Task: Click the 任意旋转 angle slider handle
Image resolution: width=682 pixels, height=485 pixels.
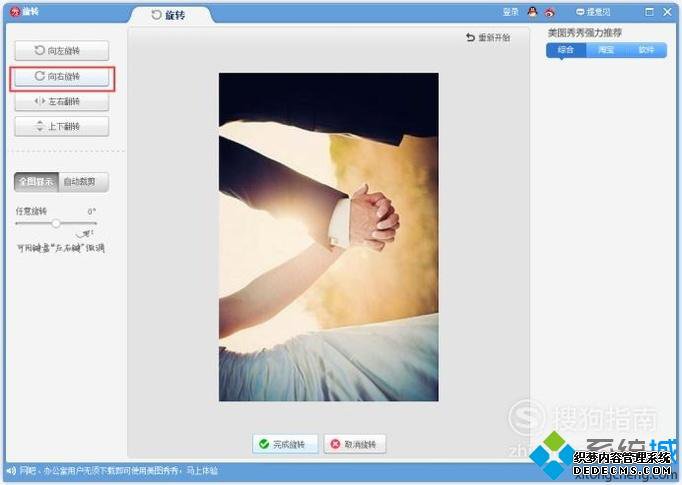Action: 56,223
